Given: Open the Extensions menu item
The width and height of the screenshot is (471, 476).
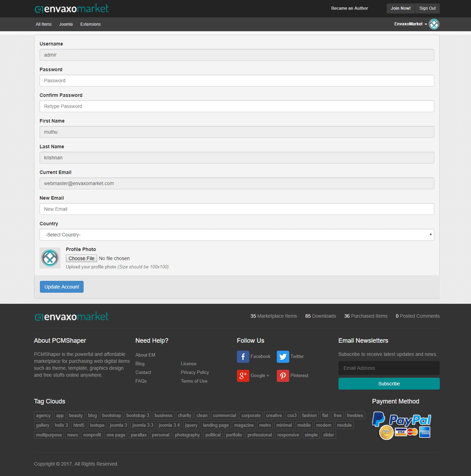Looking at the screenshot, I should tap(91, 24).
